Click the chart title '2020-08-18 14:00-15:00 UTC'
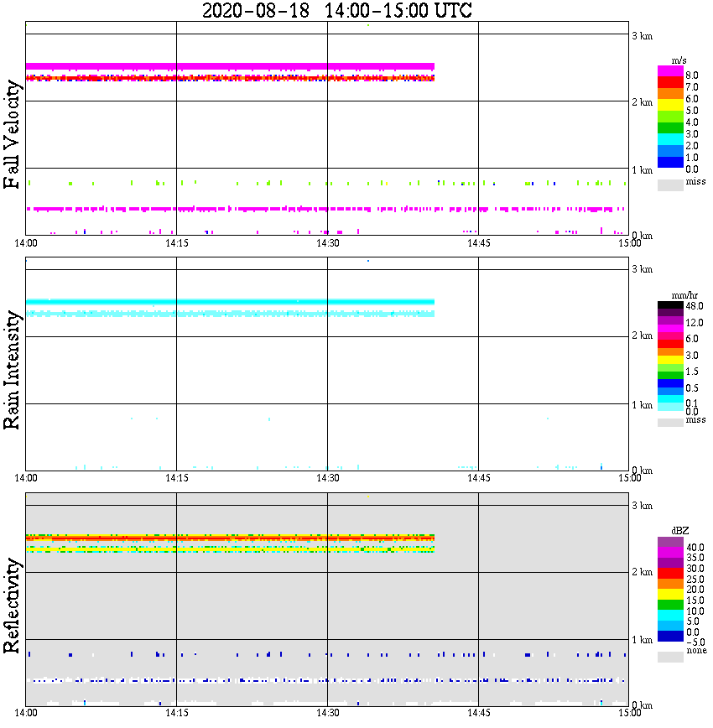713x728 pixels. pos(336,10)
